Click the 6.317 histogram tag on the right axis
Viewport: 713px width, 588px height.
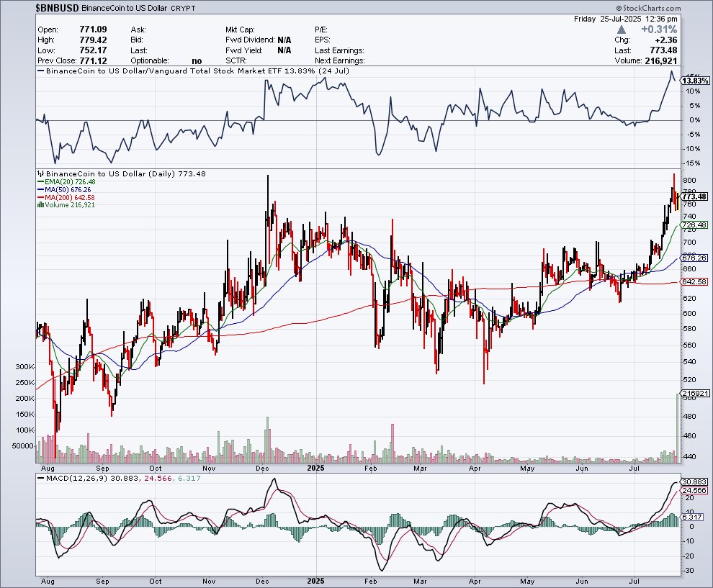[693, 517]
